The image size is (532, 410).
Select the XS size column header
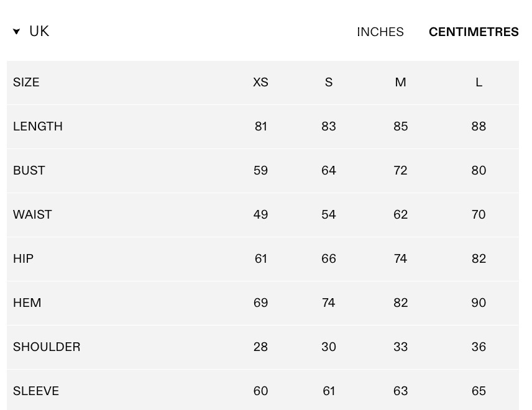click(x=260, y=82)
